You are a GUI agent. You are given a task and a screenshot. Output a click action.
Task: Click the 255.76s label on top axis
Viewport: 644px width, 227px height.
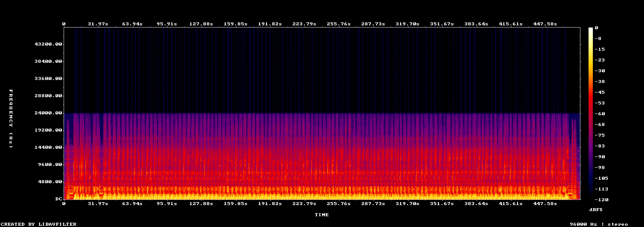point(339,24)
